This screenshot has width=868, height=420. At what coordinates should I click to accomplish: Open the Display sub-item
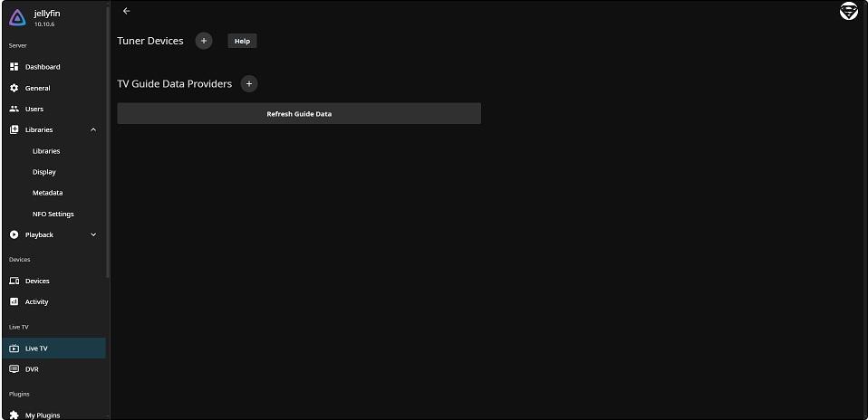coord(44,172)
